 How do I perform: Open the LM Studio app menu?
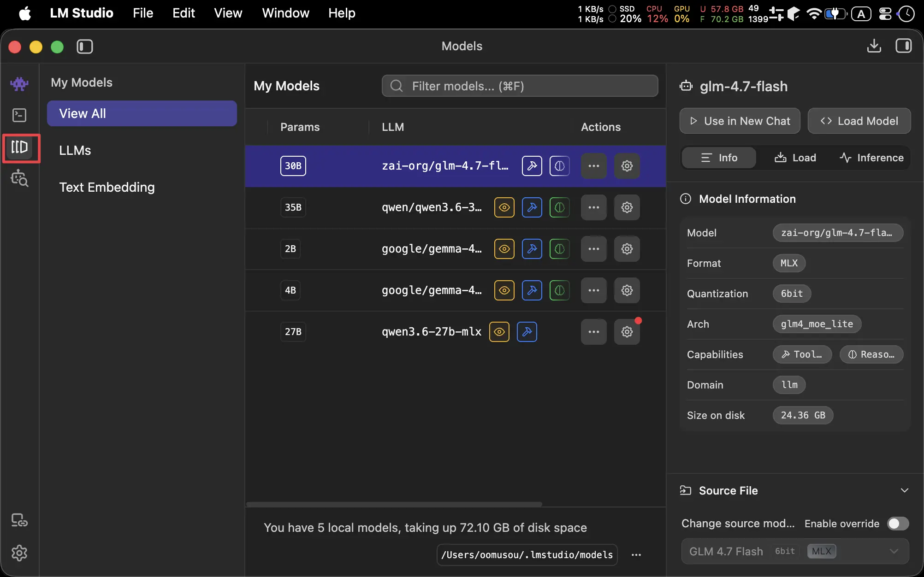tap(82, 13)
